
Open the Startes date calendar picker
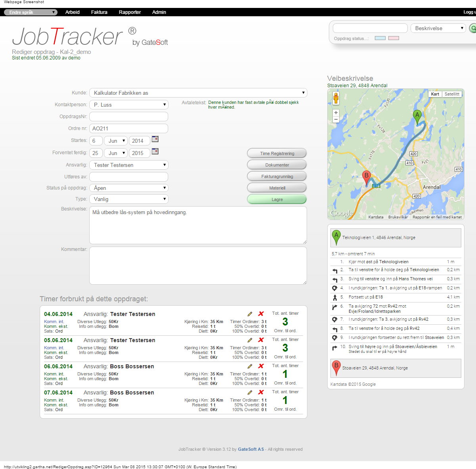(x=155, y=139)
